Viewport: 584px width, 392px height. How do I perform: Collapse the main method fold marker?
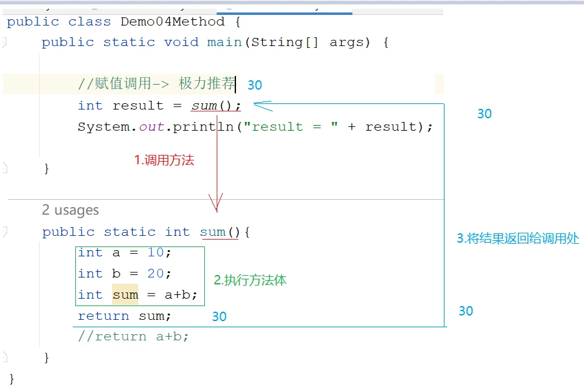tap(5, 42)
